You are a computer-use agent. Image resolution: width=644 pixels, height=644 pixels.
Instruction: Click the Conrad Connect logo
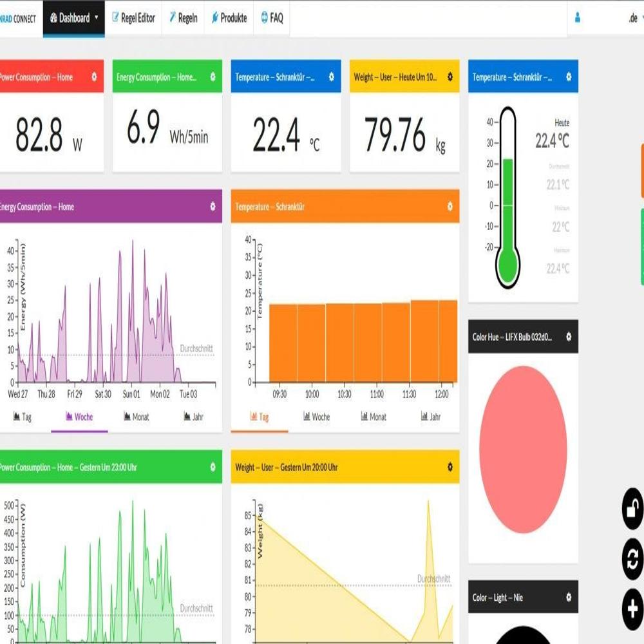18,19
